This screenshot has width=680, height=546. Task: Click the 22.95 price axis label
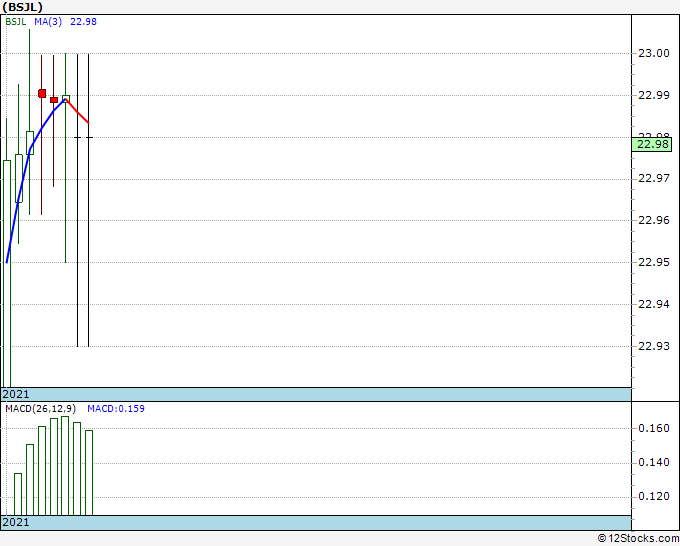point(654,262)
